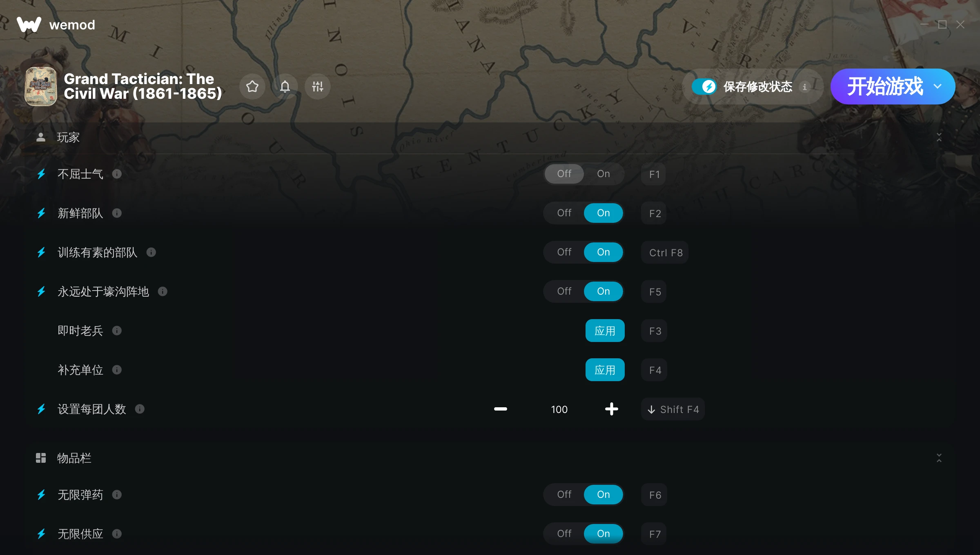980x555 pixels.
Task: Open notifications bell for this game
Action: click(285, 87)
